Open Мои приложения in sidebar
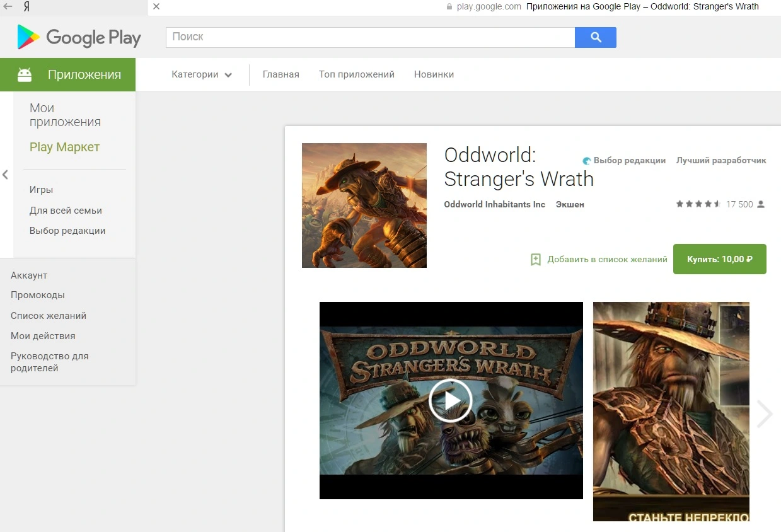 (x=65, y=115)
